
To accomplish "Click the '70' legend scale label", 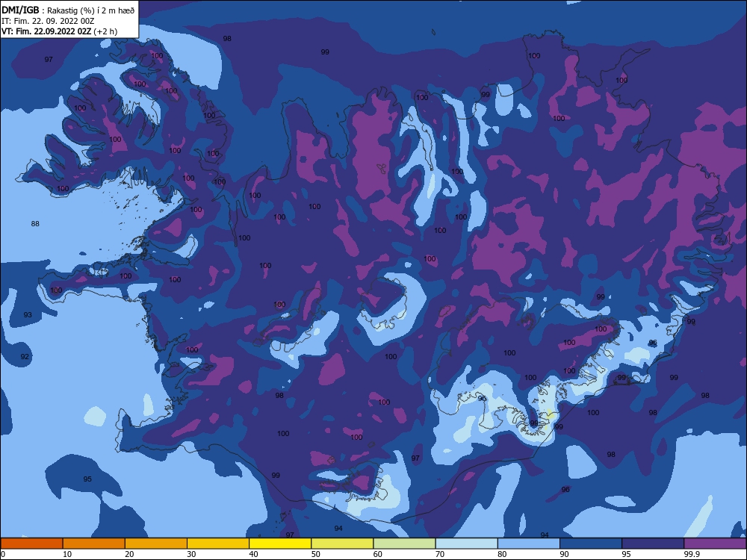I will click(440, 554).
